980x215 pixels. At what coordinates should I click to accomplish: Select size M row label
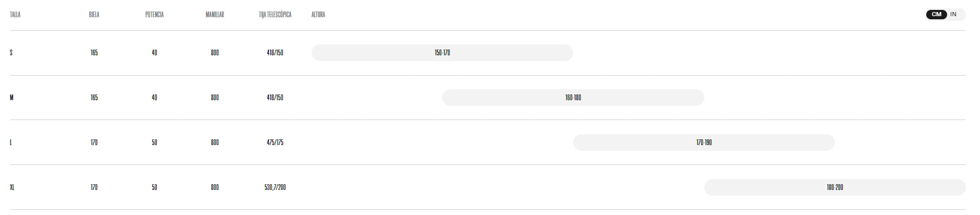coord(11,98)
